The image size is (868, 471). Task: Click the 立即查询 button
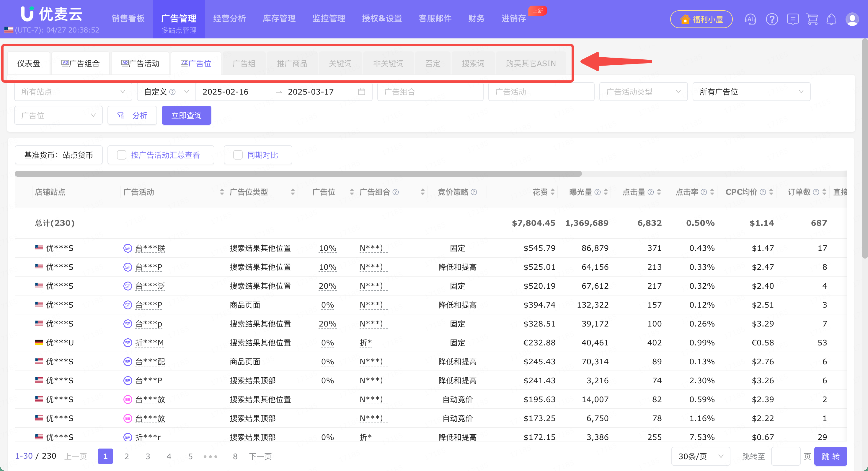186,115
